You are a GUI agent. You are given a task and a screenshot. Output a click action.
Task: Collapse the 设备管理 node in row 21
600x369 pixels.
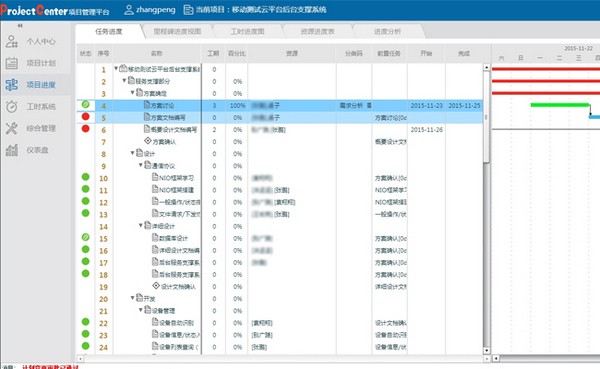coord(140,310)
